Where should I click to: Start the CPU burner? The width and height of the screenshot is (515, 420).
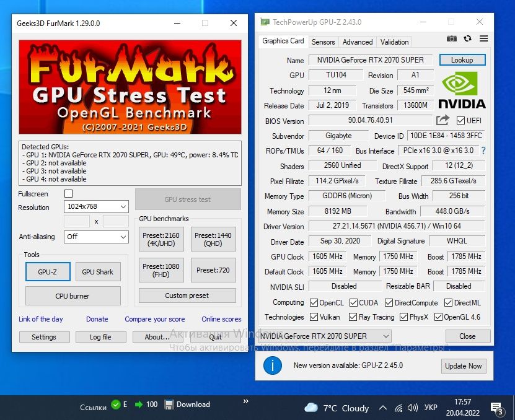click(73, 296)
